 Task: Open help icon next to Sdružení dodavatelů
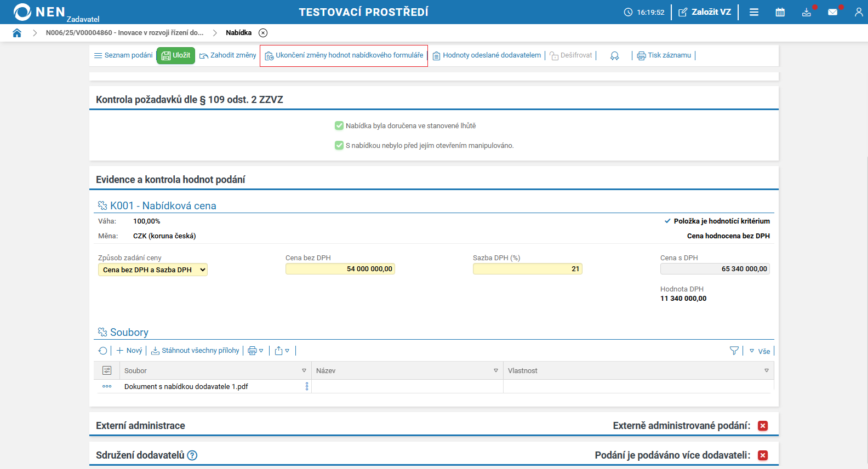[192, 455]
